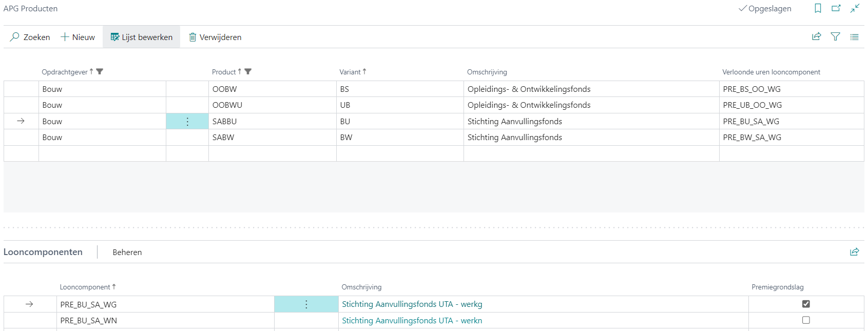Viewport: 868px width, 331px height.
Task: Open Stichting Aanvullingsfonds UTA - werkn link
Action: (x=412, y=320)
